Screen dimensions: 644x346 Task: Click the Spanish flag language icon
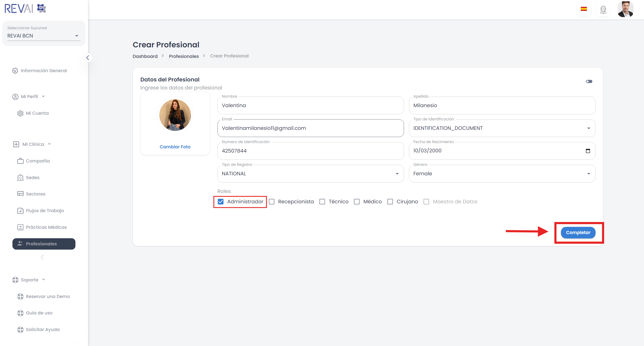click(x=584, y=9)
